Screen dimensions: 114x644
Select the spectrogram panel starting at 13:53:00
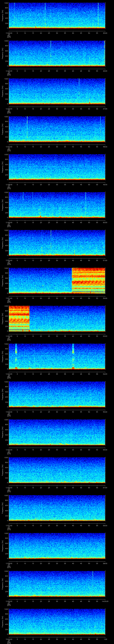point(57,356)
